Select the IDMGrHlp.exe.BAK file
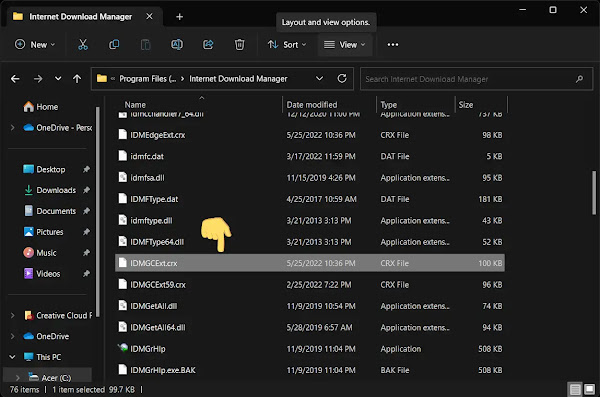The width and height of the screenshot is (600, 397). point(310,370)
